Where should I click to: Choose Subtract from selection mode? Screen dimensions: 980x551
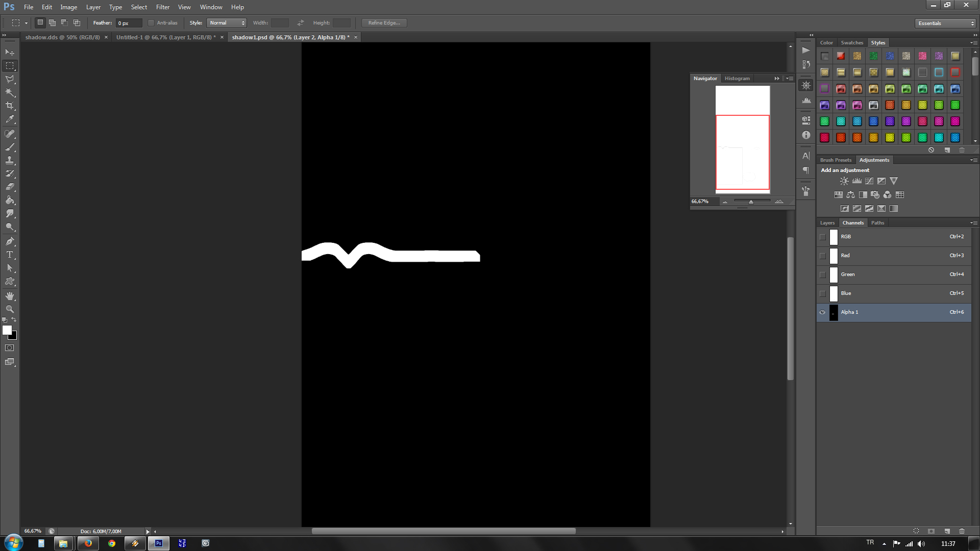[64, 22]
